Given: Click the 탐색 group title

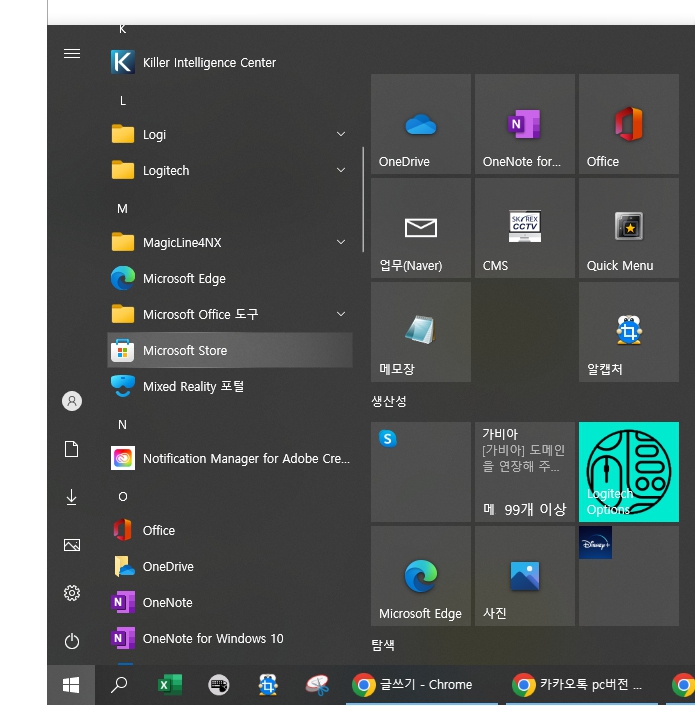Looking at the screenshot, I should [383, 645].
